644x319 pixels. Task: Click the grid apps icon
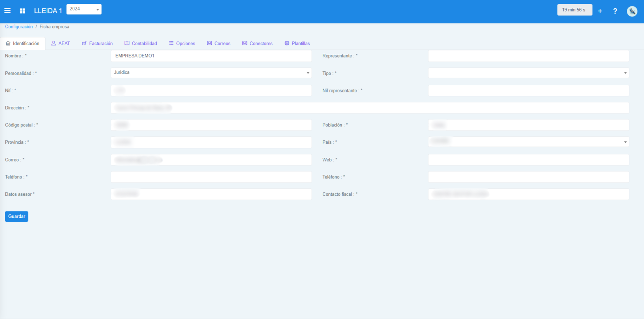(x=22, y=11)
